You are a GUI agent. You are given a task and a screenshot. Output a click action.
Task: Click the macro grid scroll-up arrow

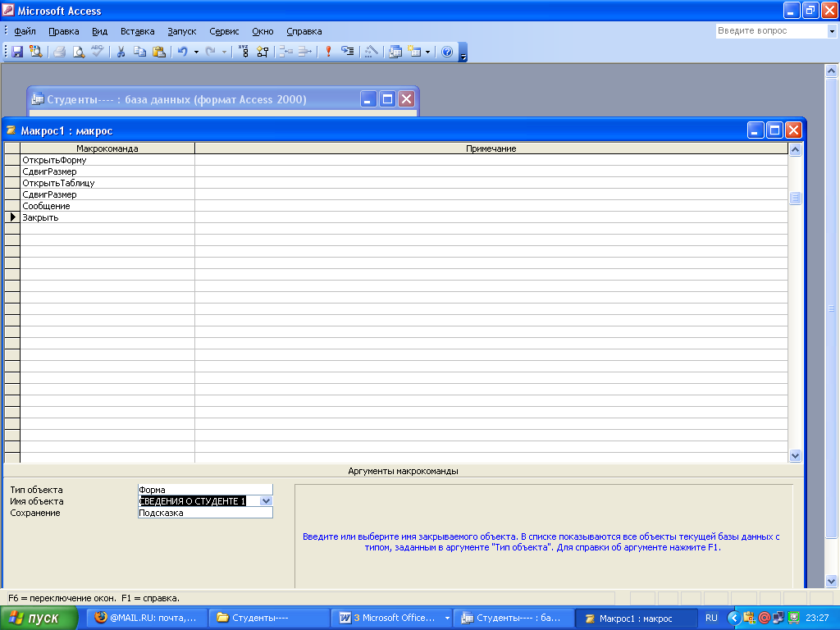(x=795, y=149)
